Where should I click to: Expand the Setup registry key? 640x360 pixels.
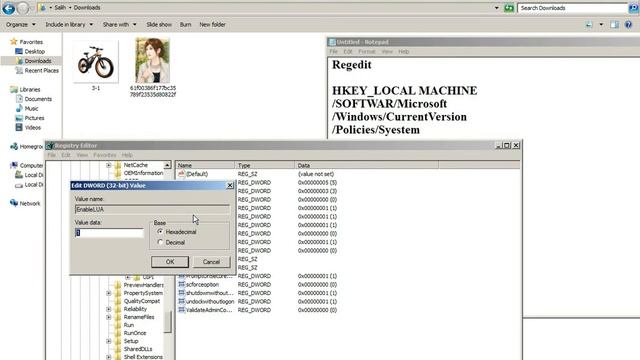coord(109,341)
